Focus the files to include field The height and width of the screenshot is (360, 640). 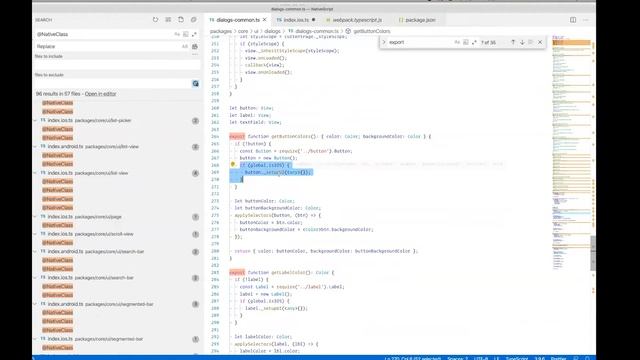[x=118, y=64]
